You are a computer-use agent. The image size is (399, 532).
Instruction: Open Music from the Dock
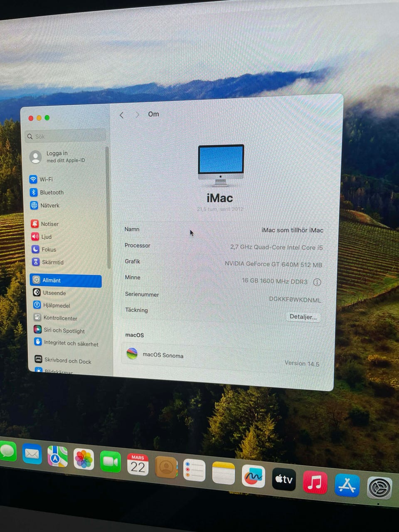pos(315,482)
